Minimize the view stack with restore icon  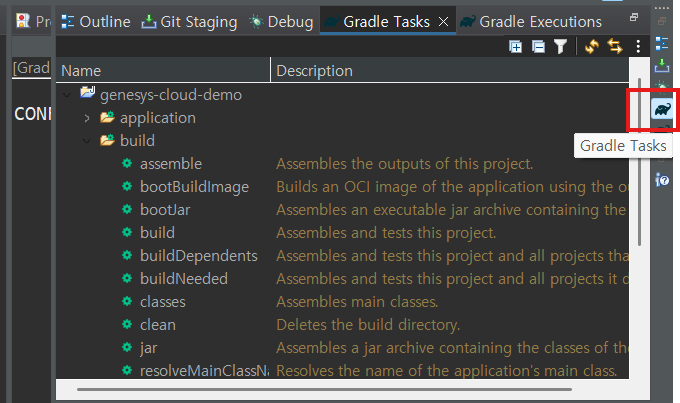pos(634,17)
